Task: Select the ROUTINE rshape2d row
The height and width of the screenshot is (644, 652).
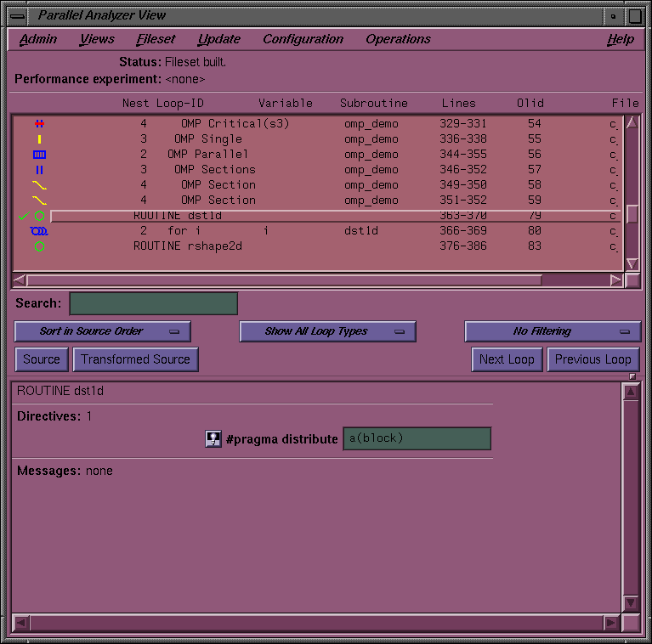Action: [318, 246]
